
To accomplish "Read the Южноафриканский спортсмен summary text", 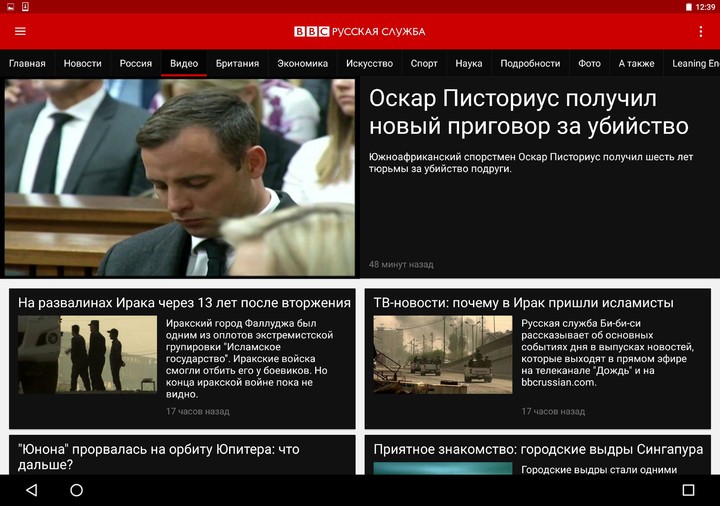I will [x=531, y=163].
